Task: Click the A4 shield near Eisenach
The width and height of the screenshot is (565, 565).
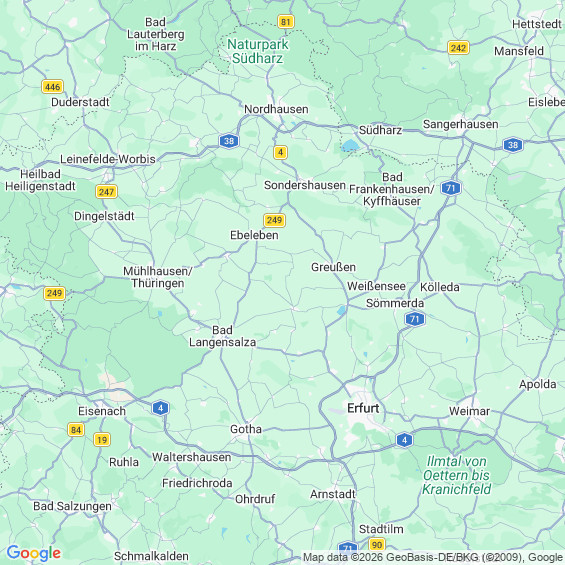Action: tap(161, 408)
